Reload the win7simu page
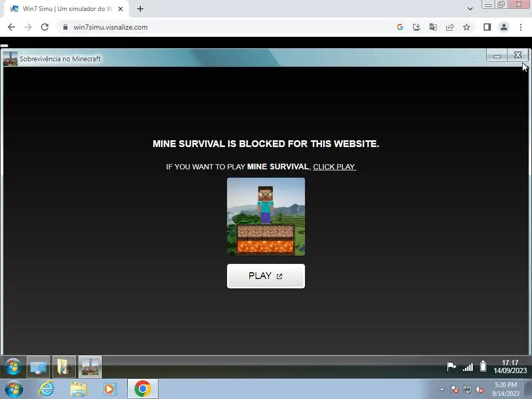This screenshot has height=399, width=532. pyautogui.click(x=45, y=27)
